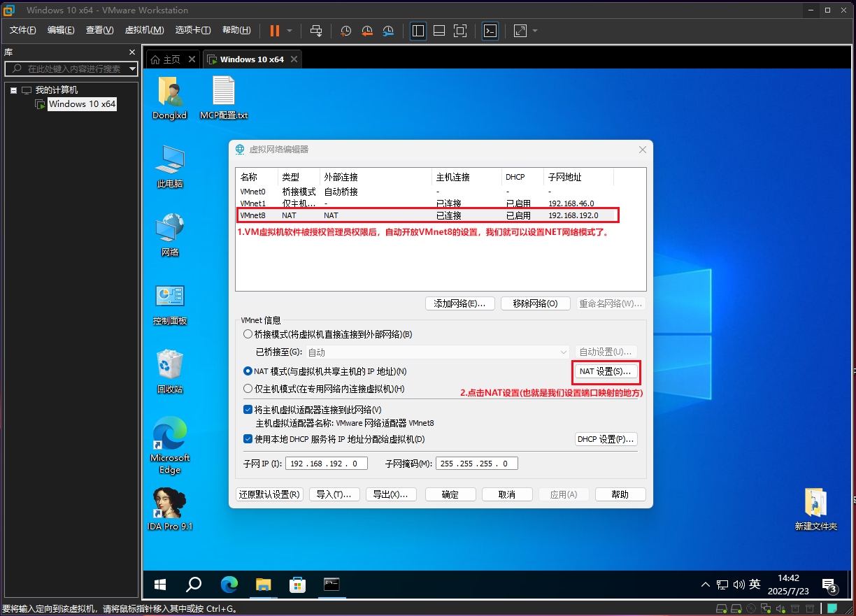Click the NAT 设置(S)... button
856x616 pixels.
pyautogui.click(x=605, y=371)
